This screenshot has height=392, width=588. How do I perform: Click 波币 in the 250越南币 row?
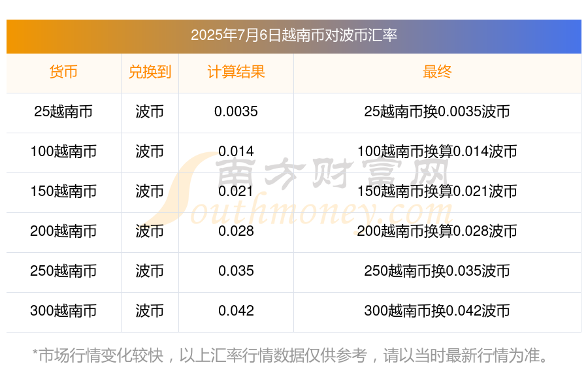pyautogui.click(x=150, y=271)
